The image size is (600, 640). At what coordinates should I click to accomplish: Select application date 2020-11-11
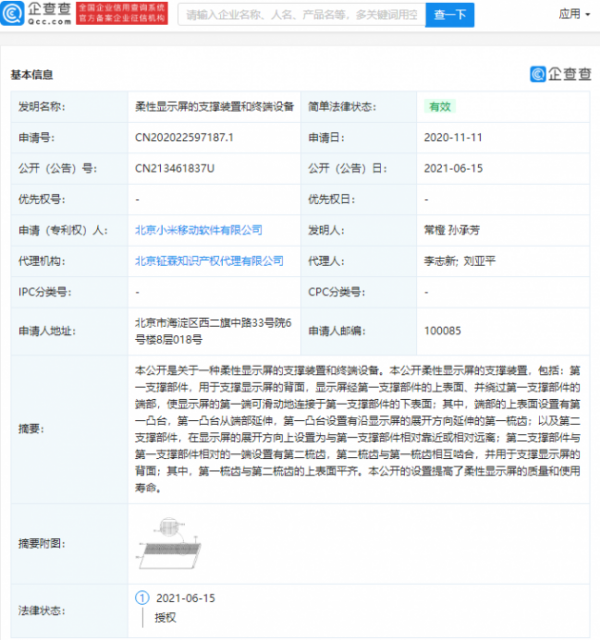click(453, 138)
